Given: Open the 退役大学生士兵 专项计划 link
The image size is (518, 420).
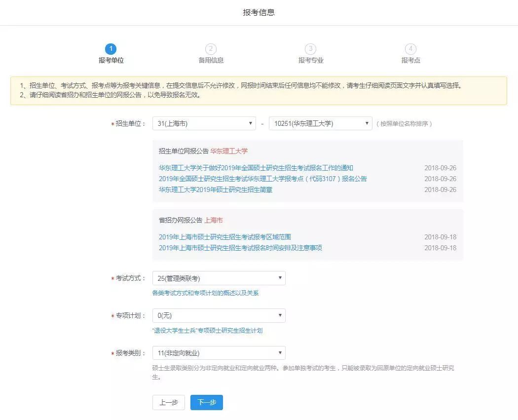Looking at the screenshot, I should click(x=207, y=331).
